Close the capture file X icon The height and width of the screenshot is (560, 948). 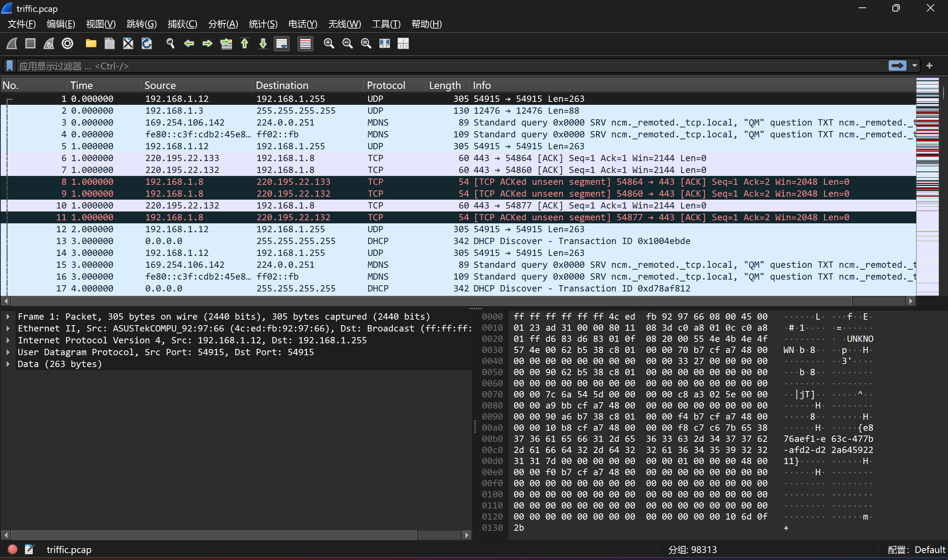coord(128,43)
